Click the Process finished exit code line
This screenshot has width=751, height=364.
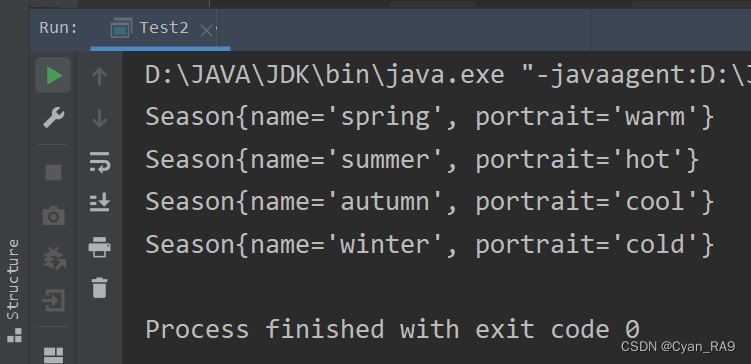[x=392, y=330]
